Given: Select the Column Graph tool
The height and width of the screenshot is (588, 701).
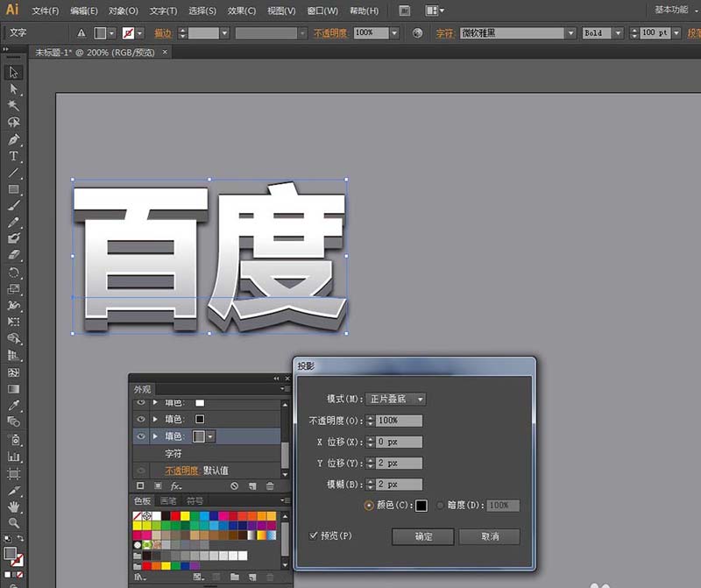Looking at the screenshot, I should coord(13,457).
